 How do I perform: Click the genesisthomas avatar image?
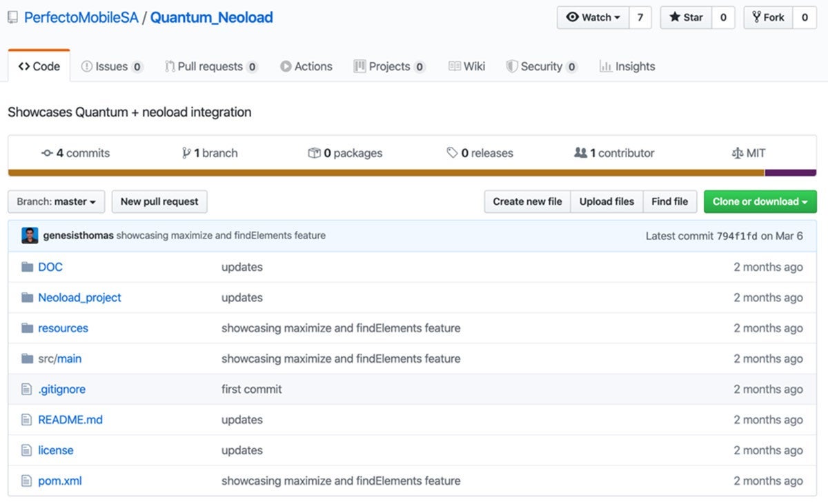(30, 235)
